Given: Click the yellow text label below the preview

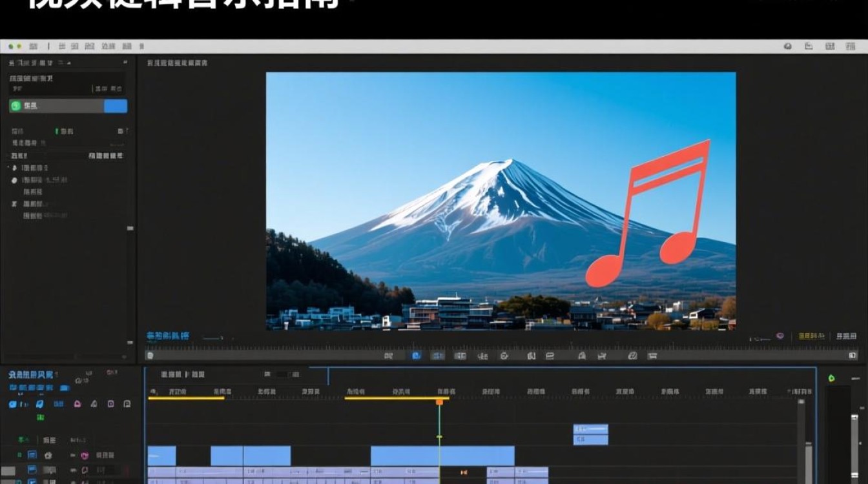Looking at the screenshot, I should click(812, 336).
